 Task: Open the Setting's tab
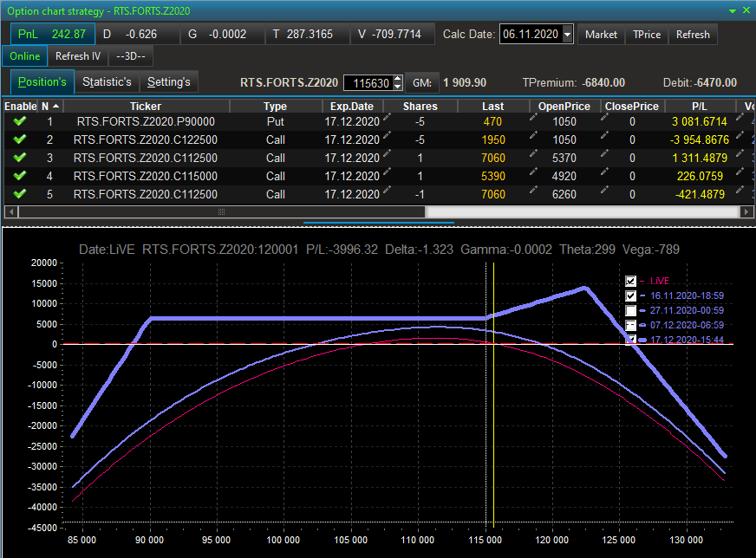(x=168, y=82)
